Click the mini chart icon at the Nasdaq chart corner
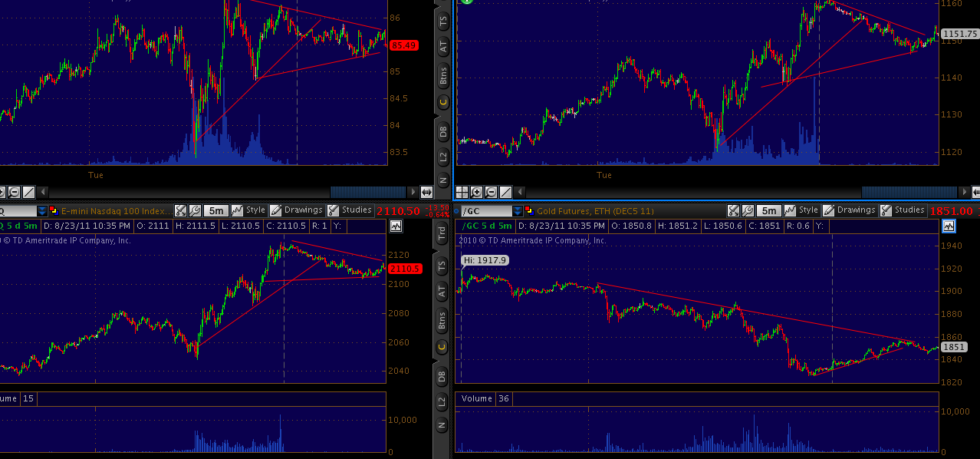Viewport: 980px width, 459px height. click(x=396, y=226)
